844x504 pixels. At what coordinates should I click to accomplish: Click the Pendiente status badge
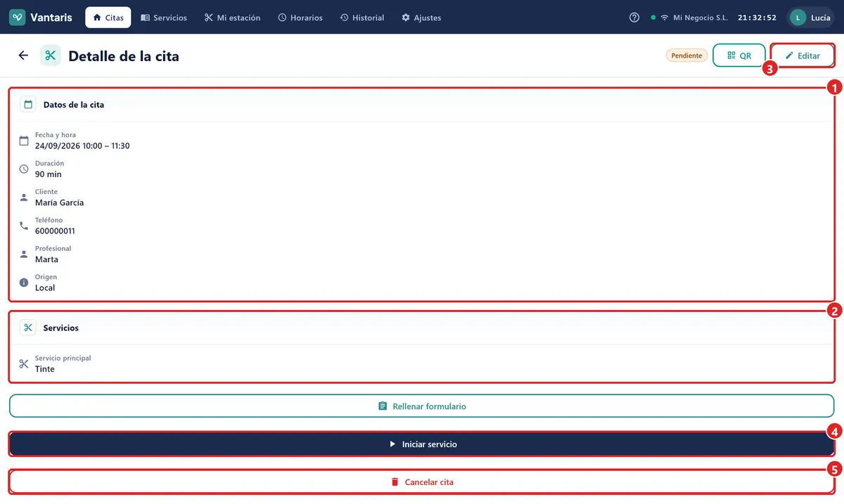(686, 56)
